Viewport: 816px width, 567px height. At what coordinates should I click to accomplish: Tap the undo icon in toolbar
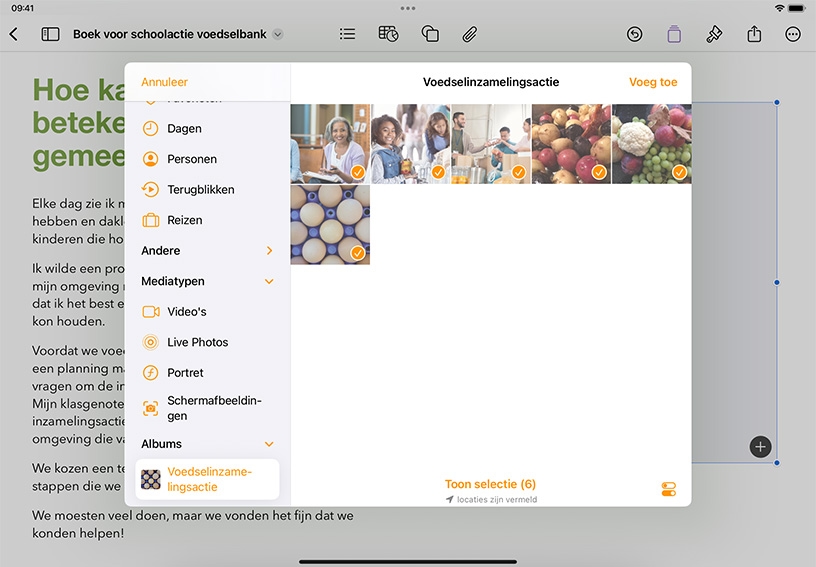tap(634, 34)
